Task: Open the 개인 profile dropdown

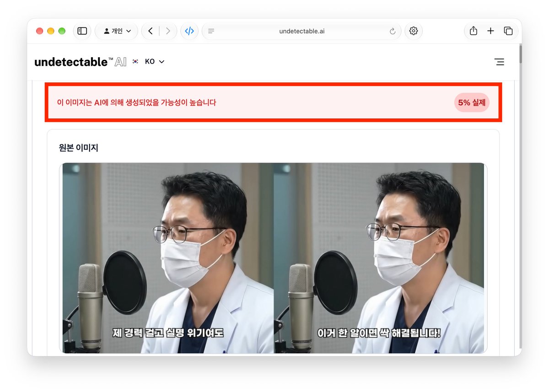Action: click(x=117, y=31)
